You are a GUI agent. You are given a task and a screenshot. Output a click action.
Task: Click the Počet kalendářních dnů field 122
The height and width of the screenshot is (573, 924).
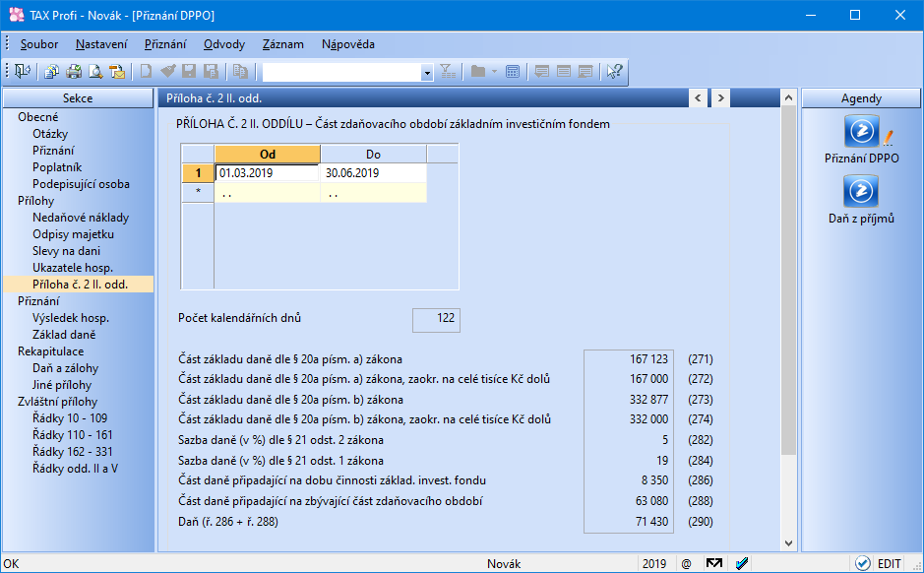point(436,320)
